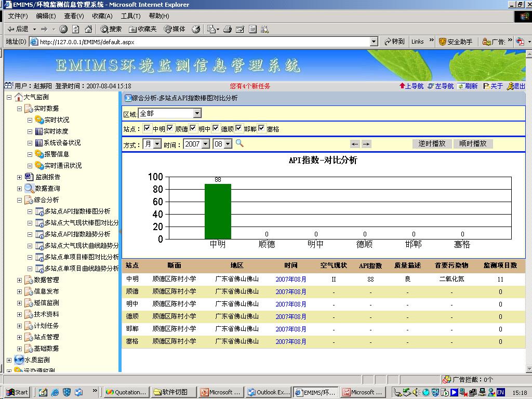Click the green 中明 bar in chart
This screenshot has width=532, height=399.
tap(218, 211)
